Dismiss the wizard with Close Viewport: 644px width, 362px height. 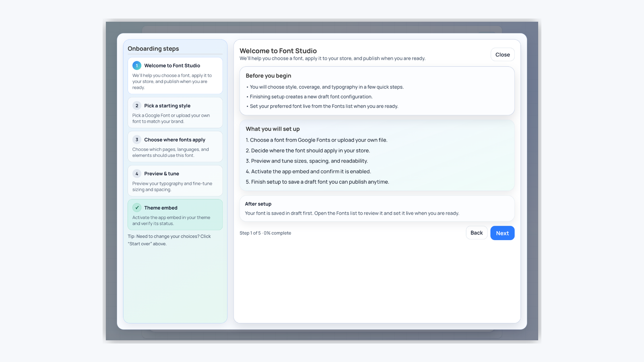click(502, 54)
